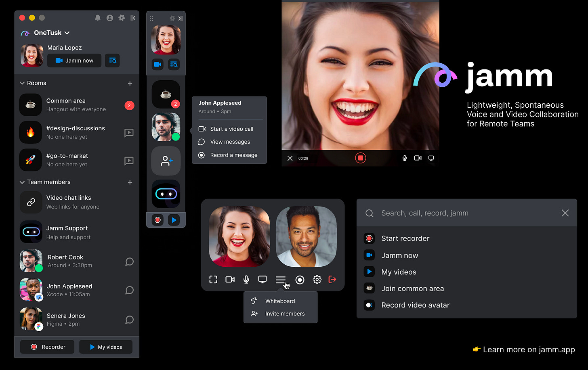The width and height of the screenshot is (588, 370).
Task: Select Robert Cook in team list
Action: click(x=77, y=261)
